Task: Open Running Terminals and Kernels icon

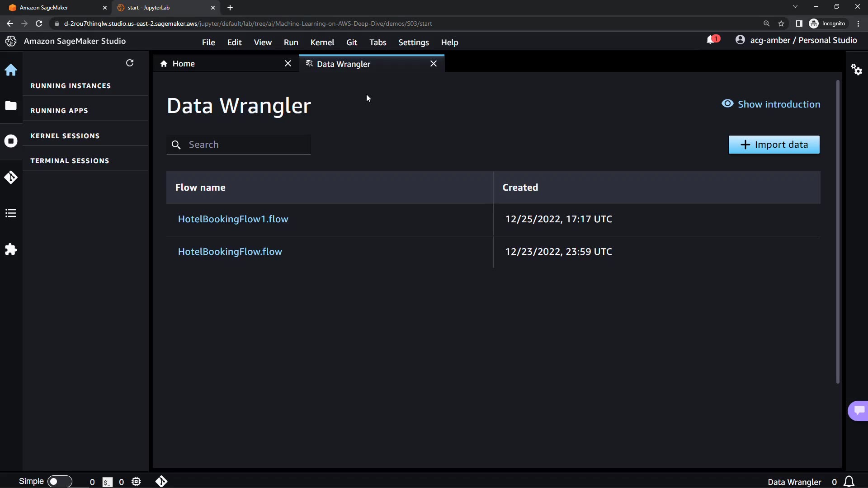Action: (x=11, y=141)
